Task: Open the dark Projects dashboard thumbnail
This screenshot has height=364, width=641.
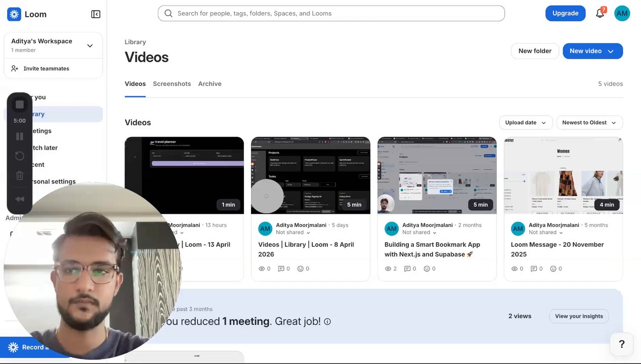Action: (x=311, y=175)
